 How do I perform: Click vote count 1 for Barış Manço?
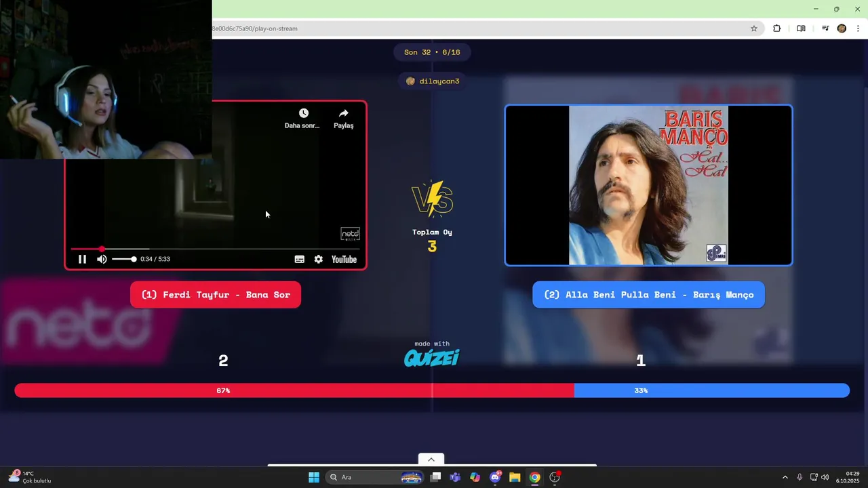[x=641, y=361]
